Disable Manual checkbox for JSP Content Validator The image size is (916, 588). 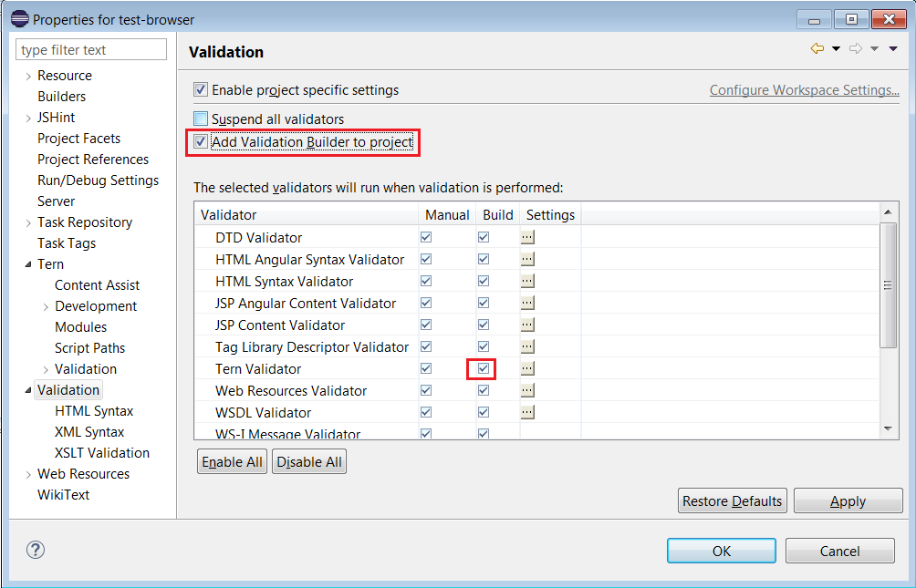click(x=425, y=325)
